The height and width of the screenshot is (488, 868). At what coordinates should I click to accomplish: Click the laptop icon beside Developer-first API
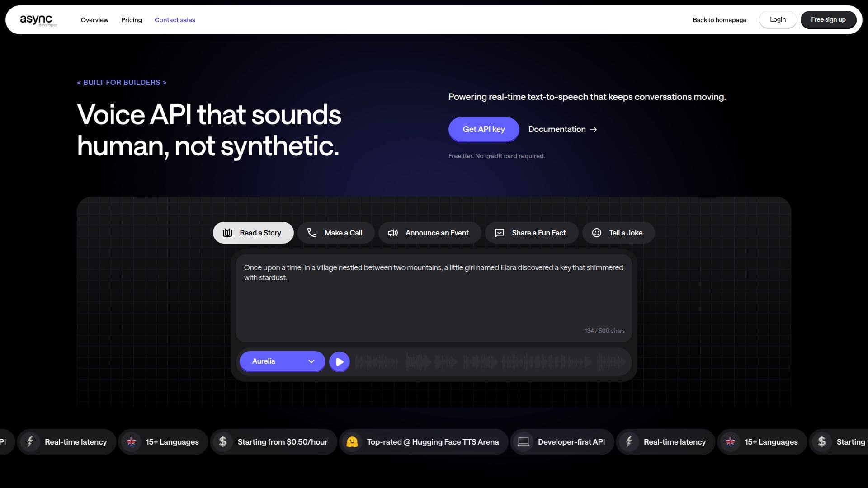coord(524,442)
